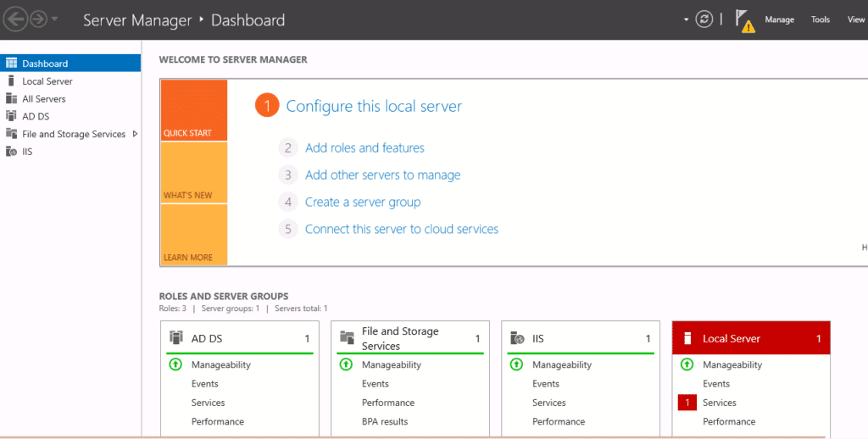
Task: Open Events in Local Server tile
Action: click(x=716, y=384)
